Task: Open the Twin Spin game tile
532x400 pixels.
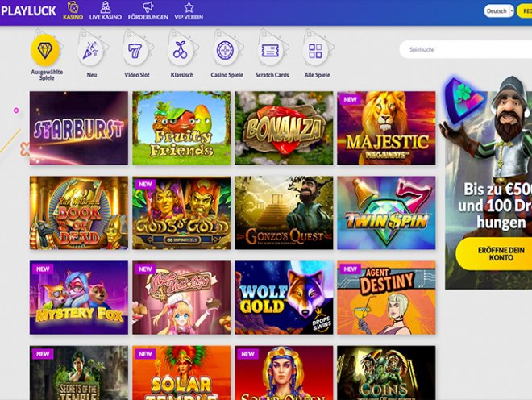Action: tap(386, 213)
